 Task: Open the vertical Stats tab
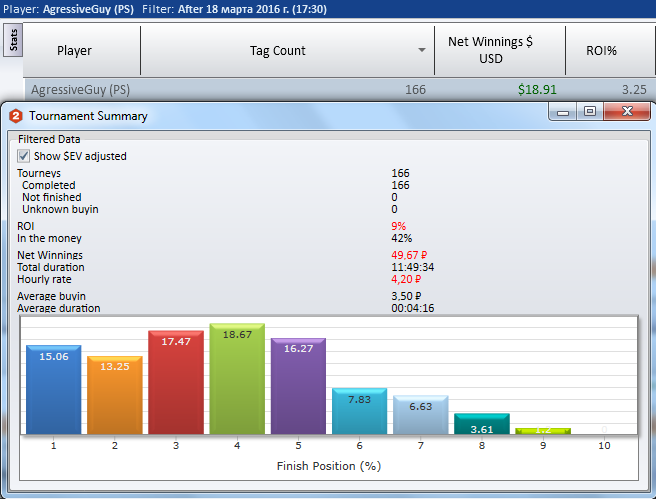point(13,40)
